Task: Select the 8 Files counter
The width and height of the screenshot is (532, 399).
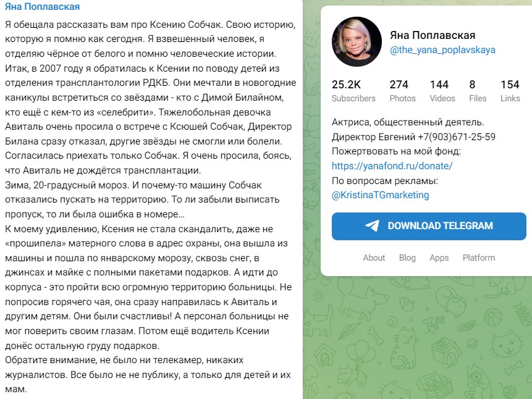Action: 478,91
